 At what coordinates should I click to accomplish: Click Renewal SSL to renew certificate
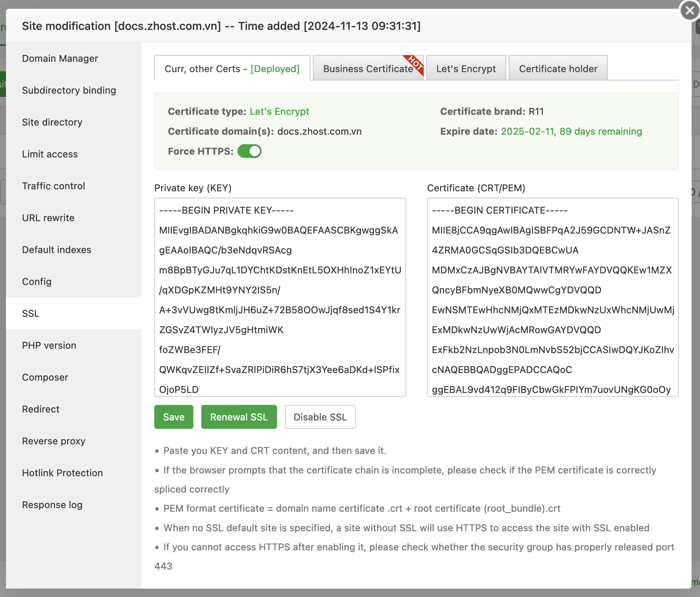[239, 417]
